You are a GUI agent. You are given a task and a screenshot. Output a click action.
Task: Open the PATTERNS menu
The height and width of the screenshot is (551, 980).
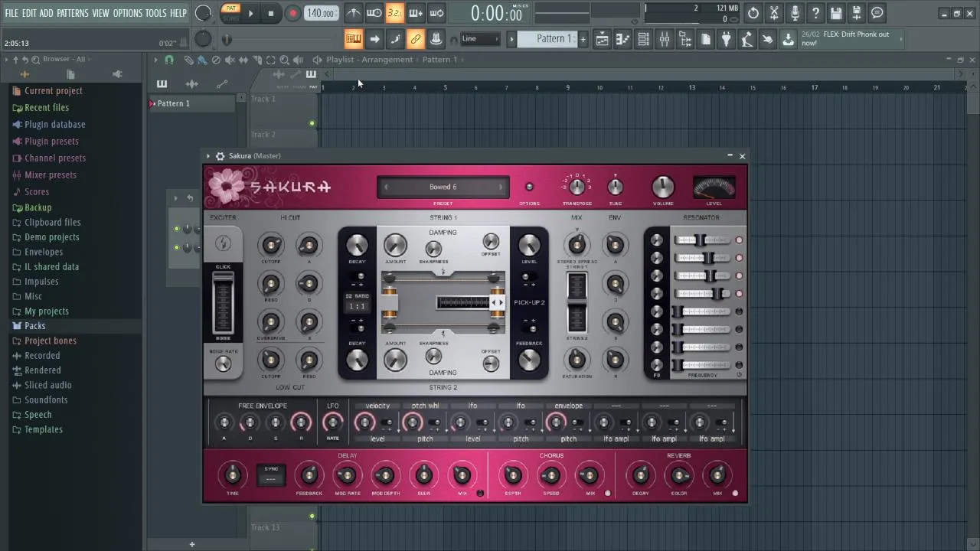tap(73, 13)
